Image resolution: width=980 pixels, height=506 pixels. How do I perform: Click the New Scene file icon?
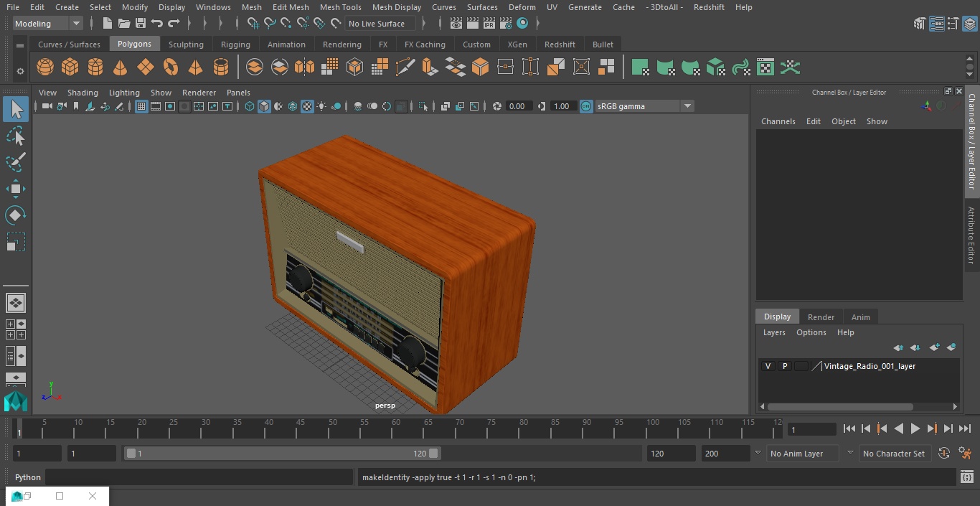pos(107,24)
